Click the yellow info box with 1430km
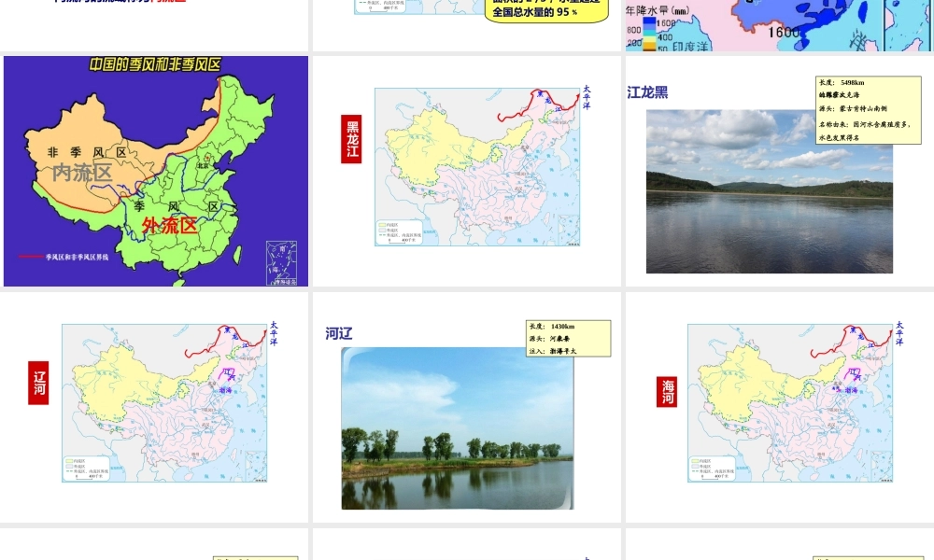The image size is (934, 560). pos(569,339)
